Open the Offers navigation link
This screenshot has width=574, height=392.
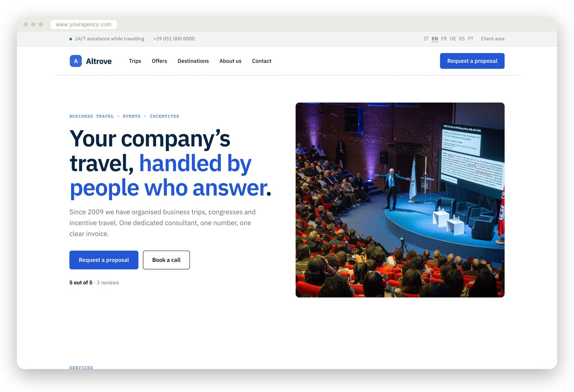[159, 61]
